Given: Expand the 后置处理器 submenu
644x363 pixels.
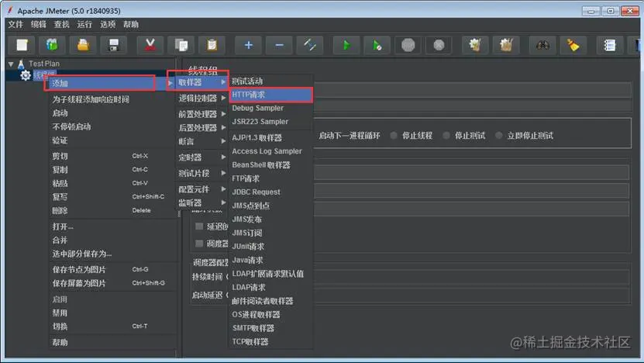Looking at the screenshot, I should point(202,128).
